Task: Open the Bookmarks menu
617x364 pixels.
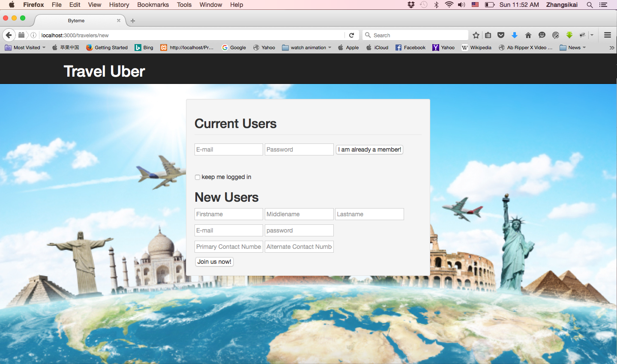Action: coord(153,5)
